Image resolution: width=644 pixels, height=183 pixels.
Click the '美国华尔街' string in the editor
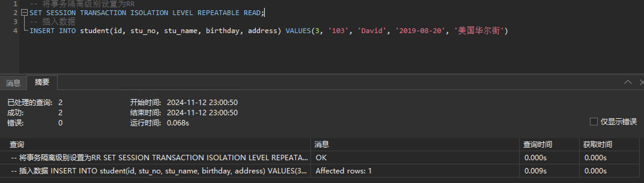pyautogui.click(x=479, y=31)
